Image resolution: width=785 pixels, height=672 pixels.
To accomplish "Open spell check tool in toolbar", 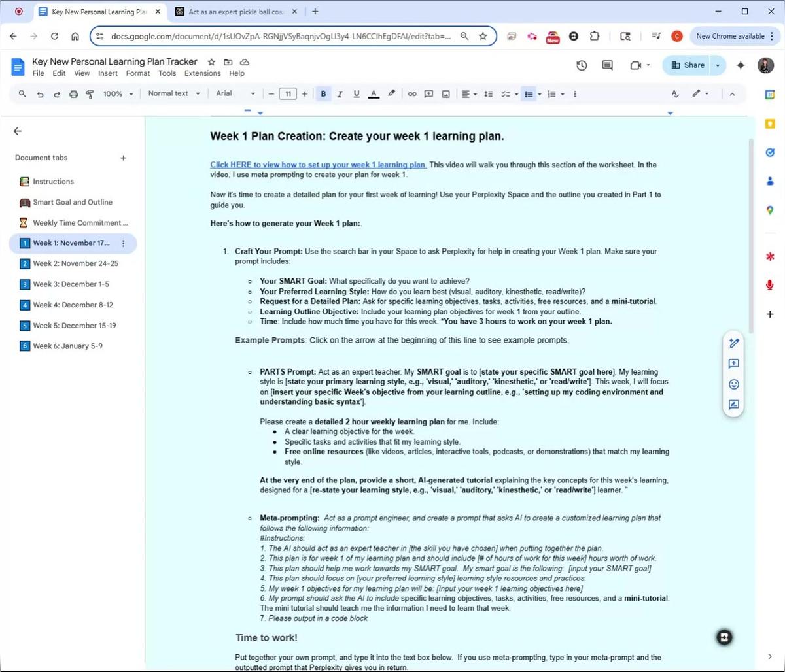I will tap(675, 94).
